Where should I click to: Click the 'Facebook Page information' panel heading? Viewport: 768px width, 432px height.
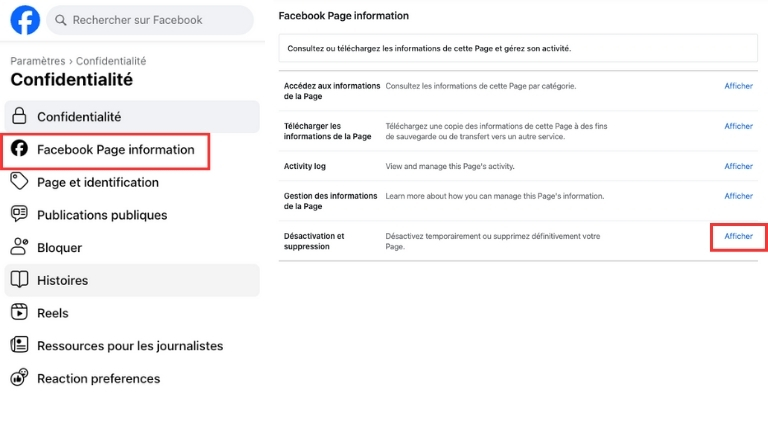[x=343, y=16]
